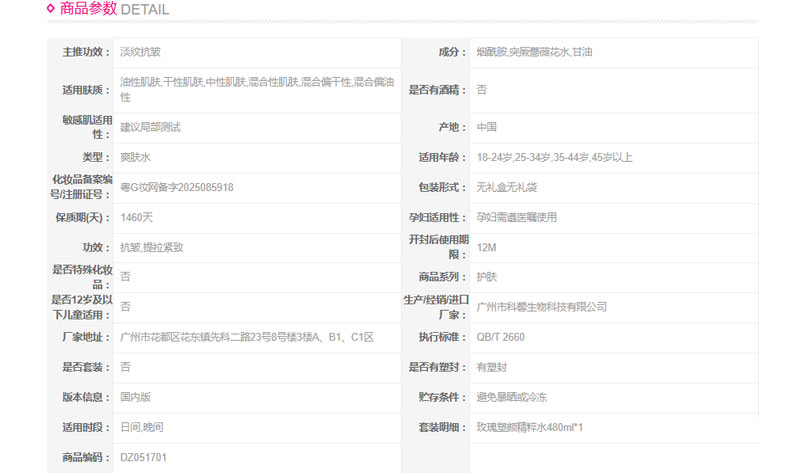This screenshot has height=474, width=806.
Task: Select the 保质期 value 1460天
Action: point(138,217)
